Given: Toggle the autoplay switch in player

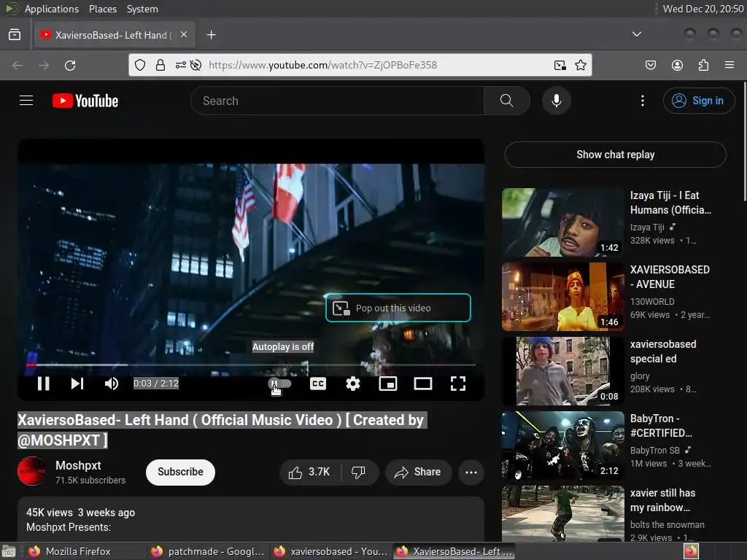Looking at the screenshot, I should (280, 384).
